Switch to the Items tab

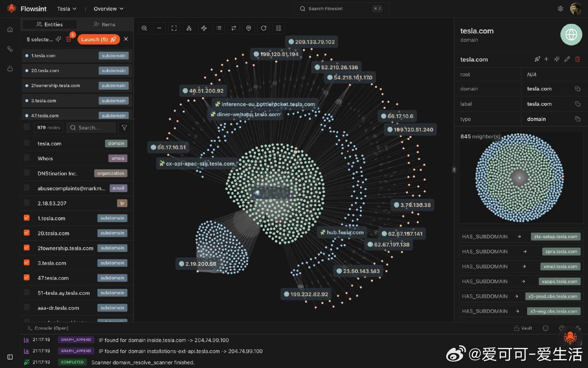point(104,24)
